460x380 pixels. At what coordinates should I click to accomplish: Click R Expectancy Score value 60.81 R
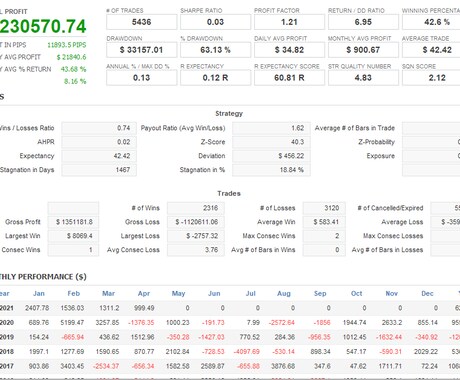[289, 78]
